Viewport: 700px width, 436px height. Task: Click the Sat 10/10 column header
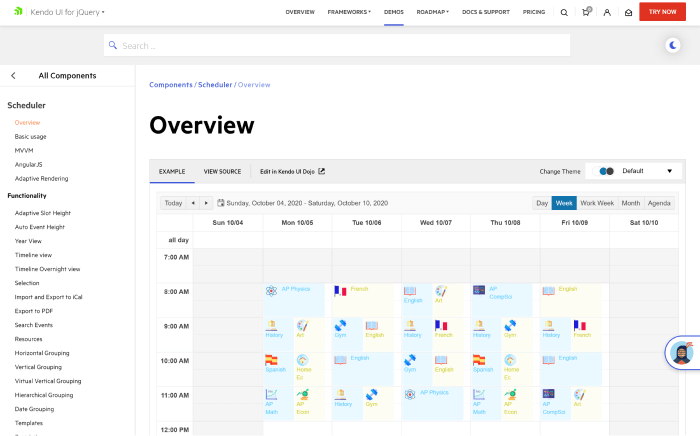tap(644, 223)
